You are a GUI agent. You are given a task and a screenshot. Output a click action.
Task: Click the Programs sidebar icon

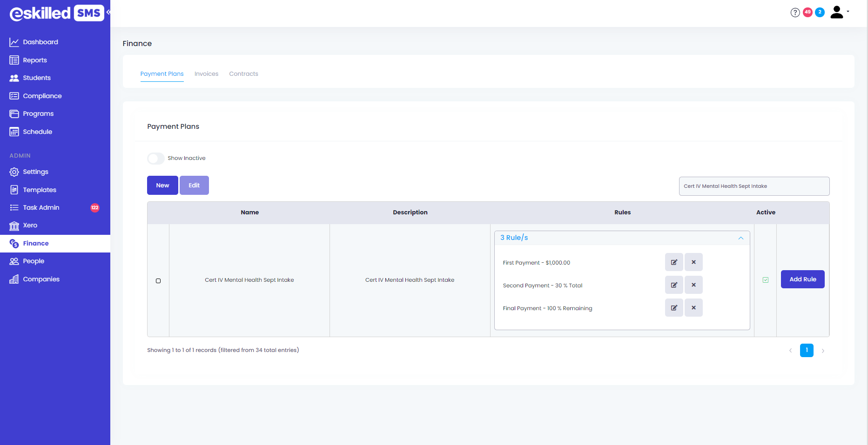[x=14, y=114]
